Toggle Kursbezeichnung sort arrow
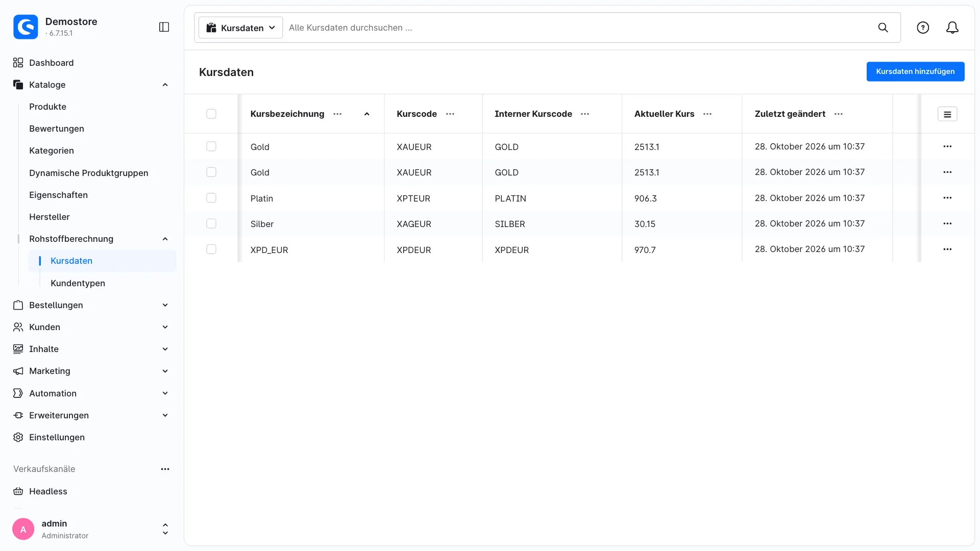 (x=366, y=114)
